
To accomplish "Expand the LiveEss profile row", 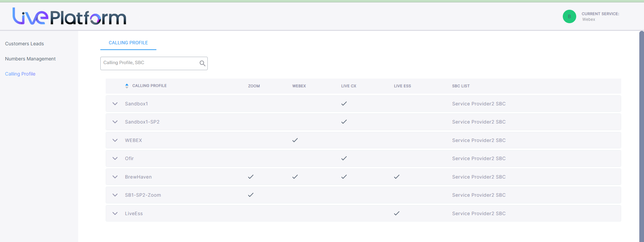I will [115, 213].
